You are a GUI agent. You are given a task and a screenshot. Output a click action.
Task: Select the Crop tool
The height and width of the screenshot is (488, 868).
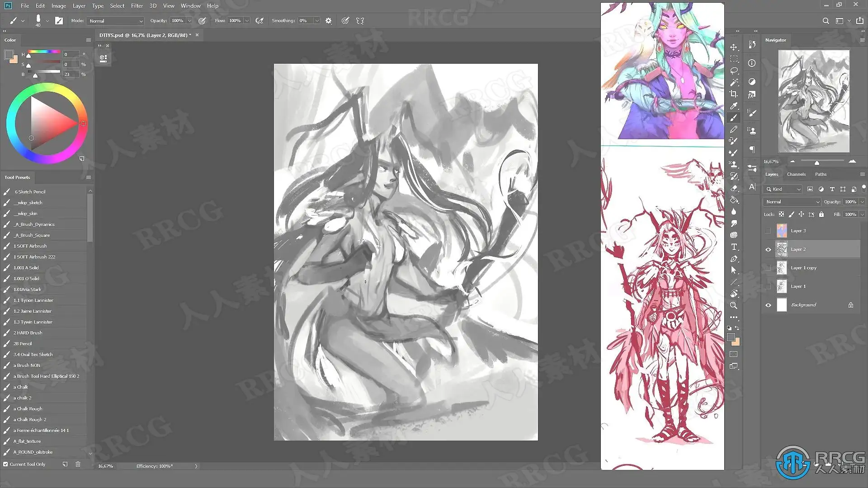tap(734, 94)
